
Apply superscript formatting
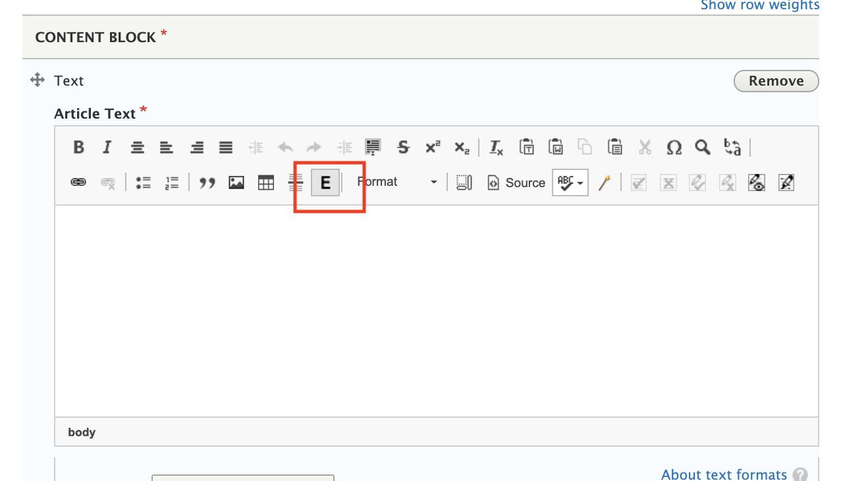coord(433,147)
